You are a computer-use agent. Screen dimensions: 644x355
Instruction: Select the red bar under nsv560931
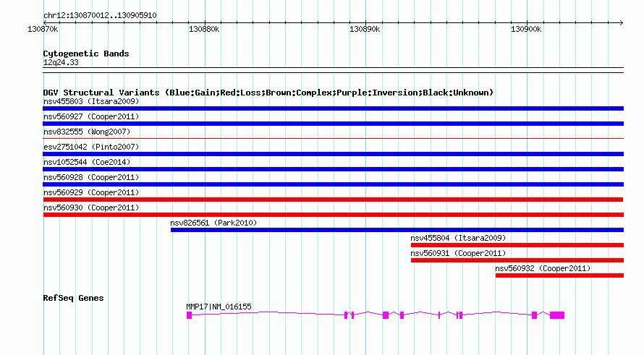[x=517, y=260]
